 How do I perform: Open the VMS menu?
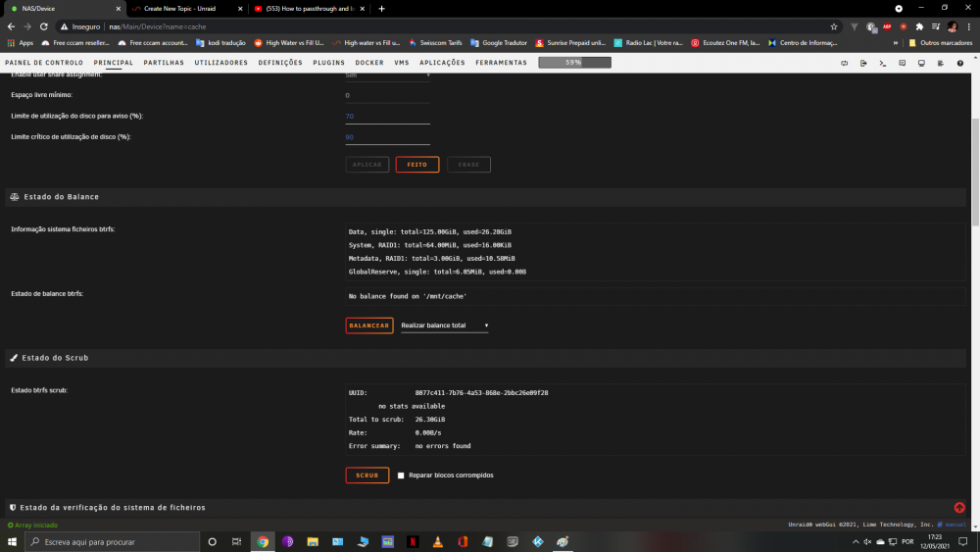pyautogui.click(x=401, y=63)
